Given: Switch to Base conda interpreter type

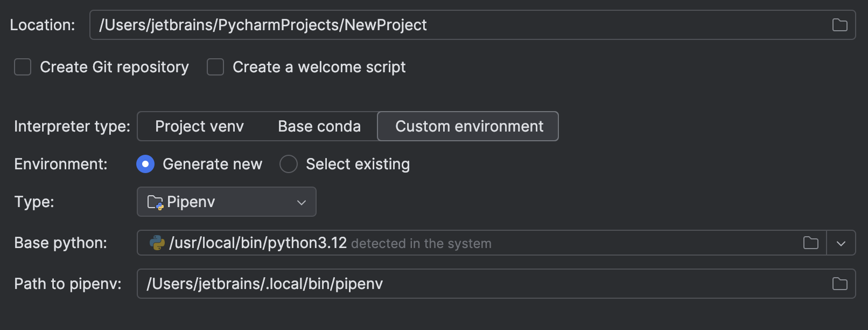Looking at the screenshot, I should pos(319,126).
